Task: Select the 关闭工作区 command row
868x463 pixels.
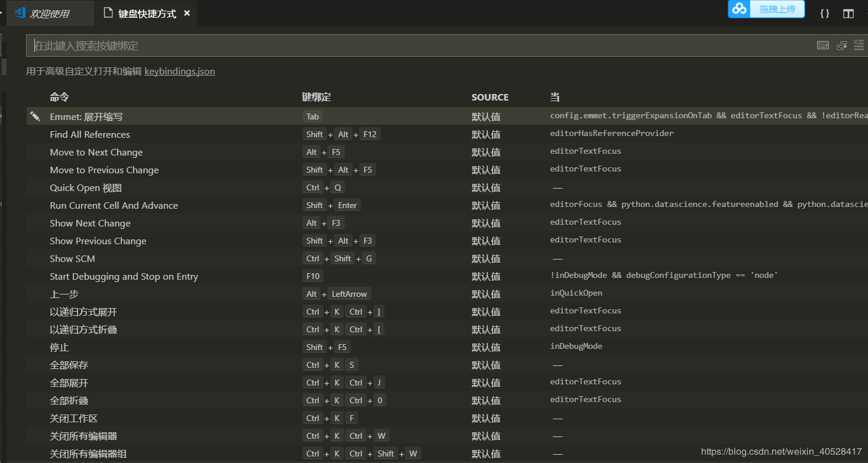Action: coord(73,418)
